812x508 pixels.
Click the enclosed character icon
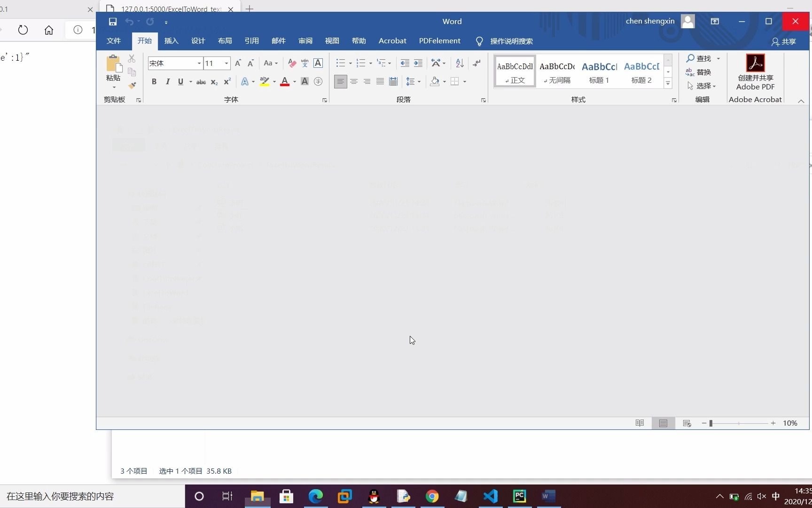pos(318,82)
